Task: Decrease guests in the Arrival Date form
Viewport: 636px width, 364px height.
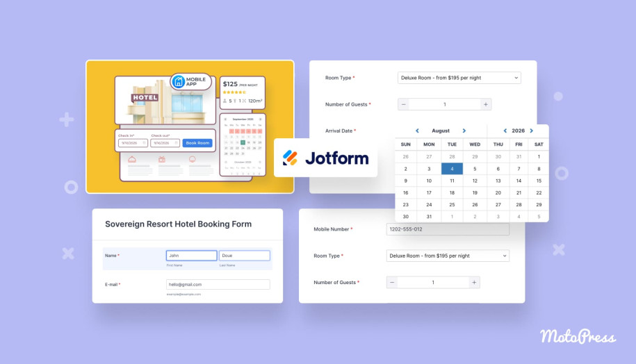Action: click(x=404, y=104)
